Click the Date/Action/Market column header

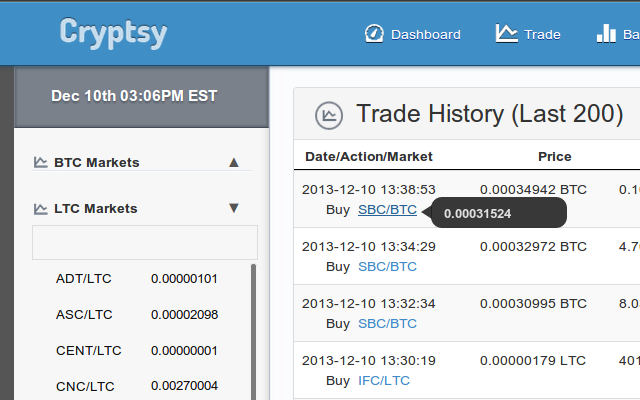tap(369, 157)
